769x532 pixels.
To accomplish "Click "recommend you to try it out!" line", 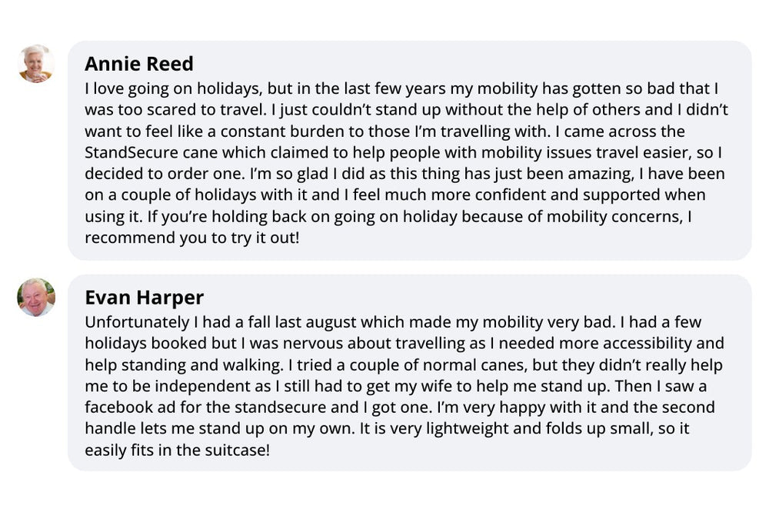I will click(191, 238).
